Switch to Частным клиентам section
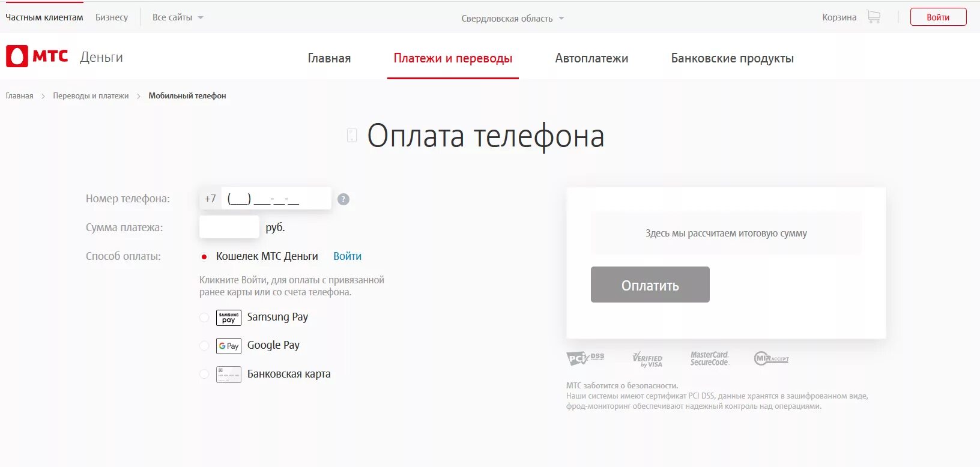 click(x=44, y=17)
